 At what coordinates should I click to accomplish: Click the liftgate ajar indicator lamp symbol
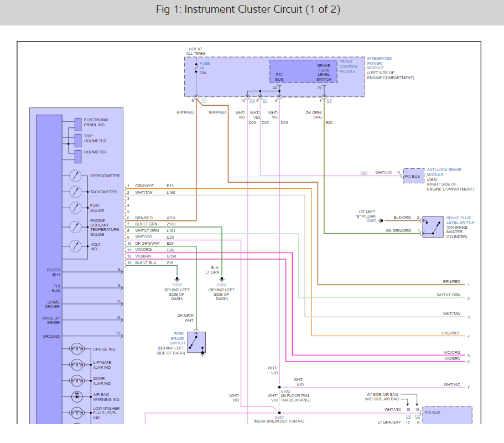coord(76,365)
